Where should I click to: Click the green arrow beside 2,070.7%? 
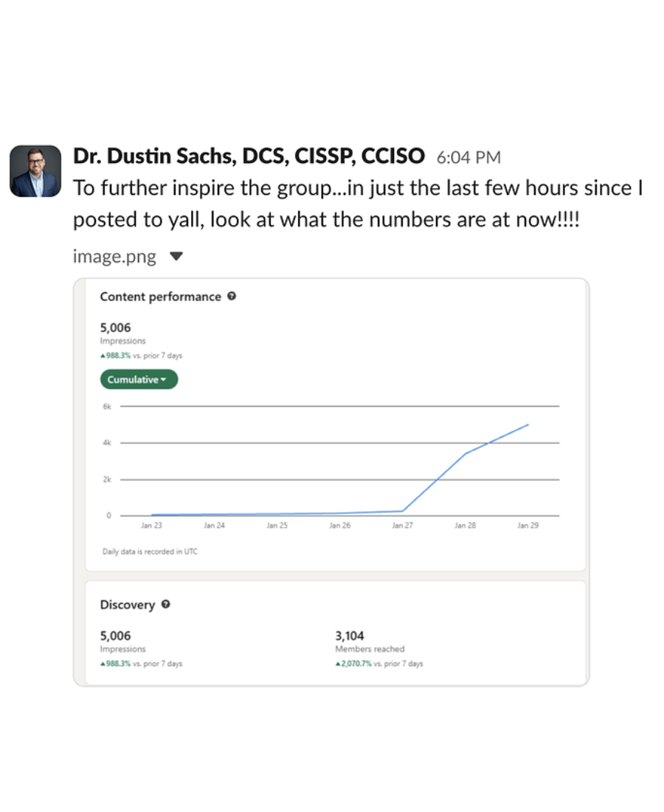338,664
